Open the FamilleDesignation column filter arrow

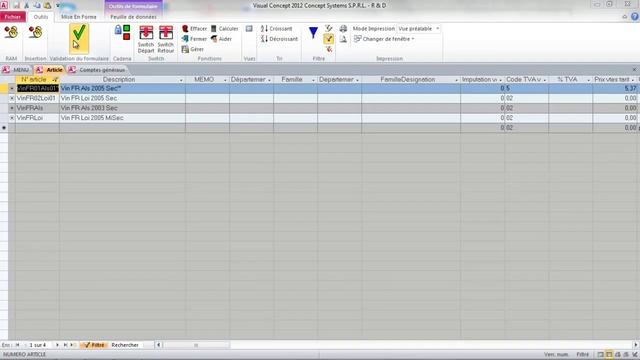456,80
